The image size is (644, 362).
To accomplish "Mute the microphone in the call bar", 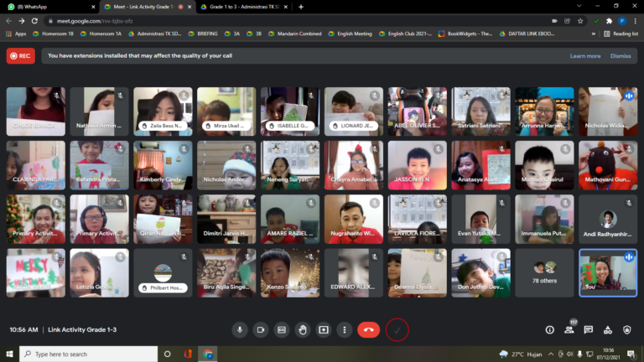I will pos(240,330).
